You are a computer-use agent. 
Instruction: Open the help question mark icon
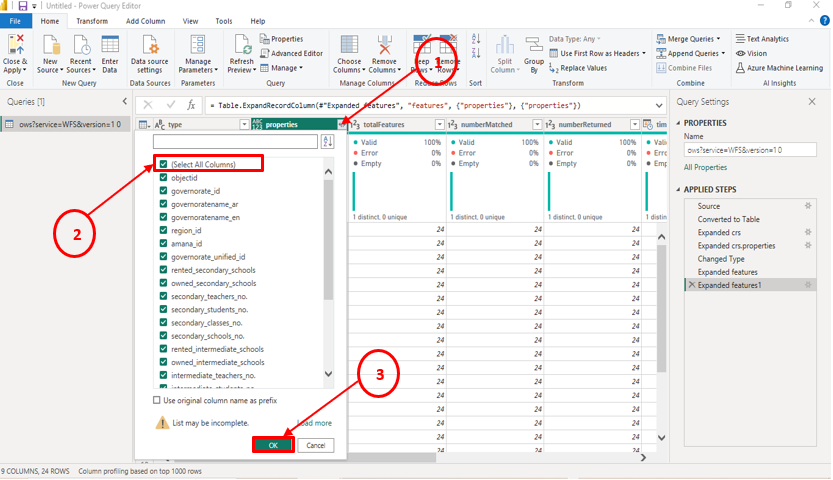tap(824, 21)
